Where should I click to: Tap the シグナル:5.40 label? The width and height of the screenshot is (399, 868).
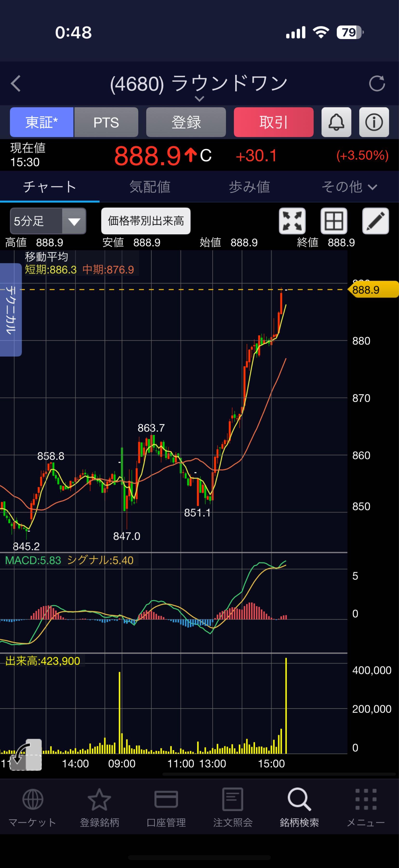[x=100, y=560]
